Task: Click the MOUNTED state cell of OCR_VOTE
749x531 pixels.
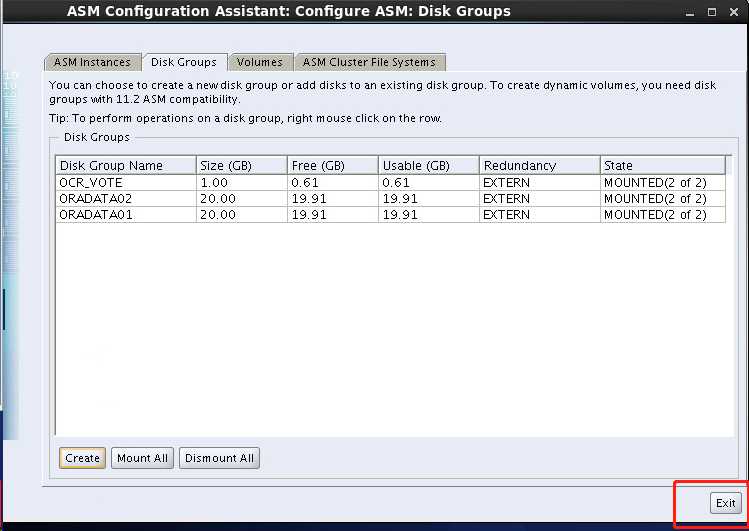Action: 663,182
